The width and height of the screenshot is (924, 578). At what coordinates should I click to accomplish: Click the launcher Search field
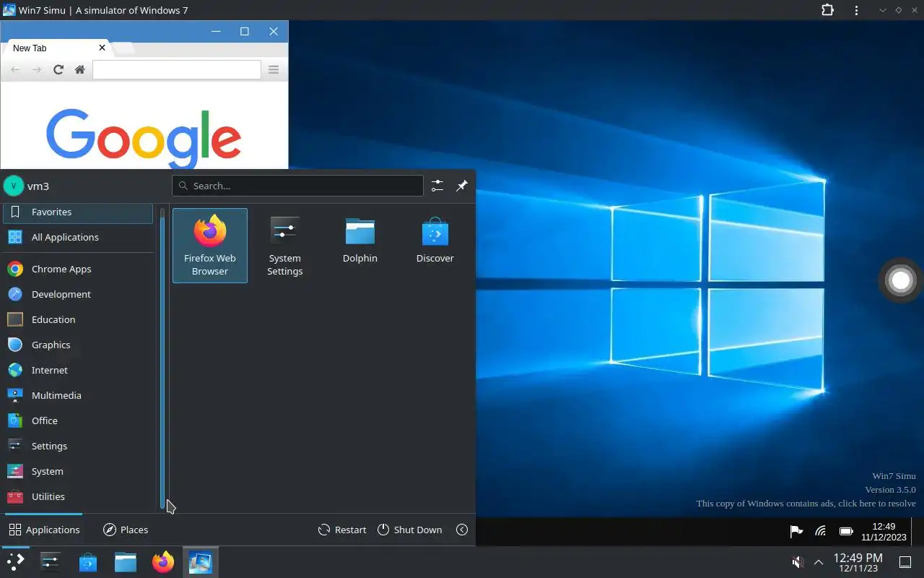coord(297,186)
